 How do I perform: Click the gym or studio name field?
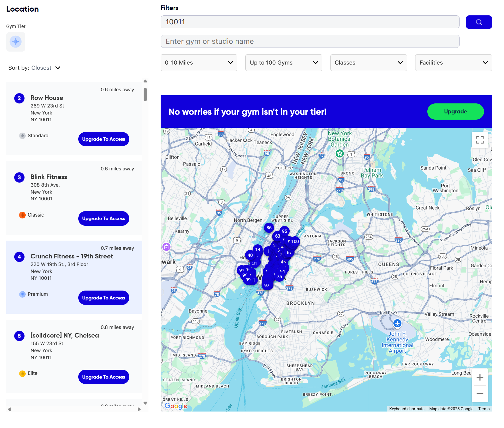pyautogui.click(x=310, y=41)
